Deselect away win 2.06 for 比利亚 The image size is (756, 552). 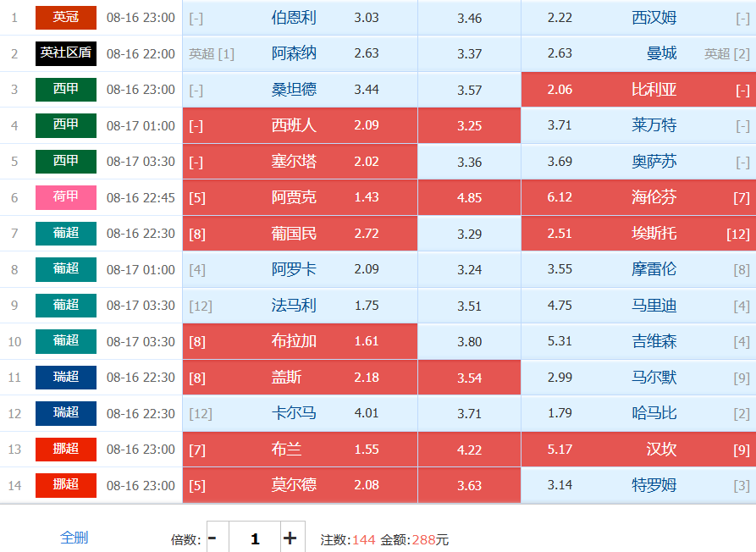pyautogui.click(x=638, y=90)
